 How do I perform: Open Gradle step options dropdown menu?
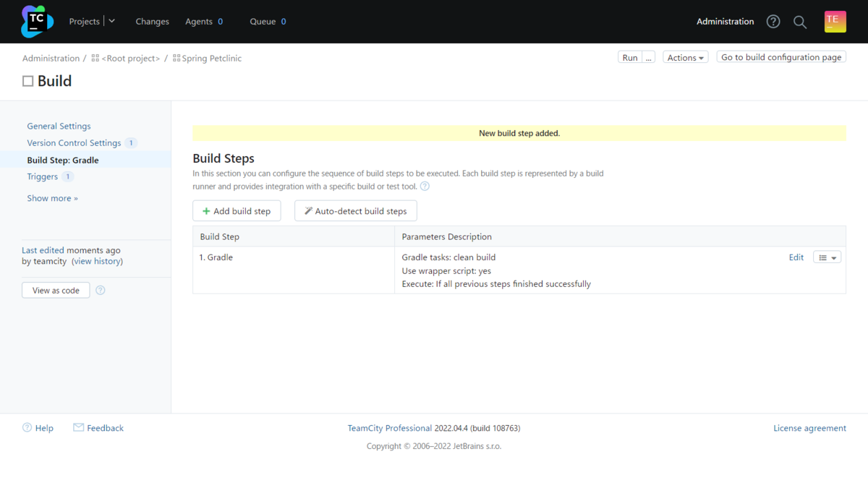(827, 257)
